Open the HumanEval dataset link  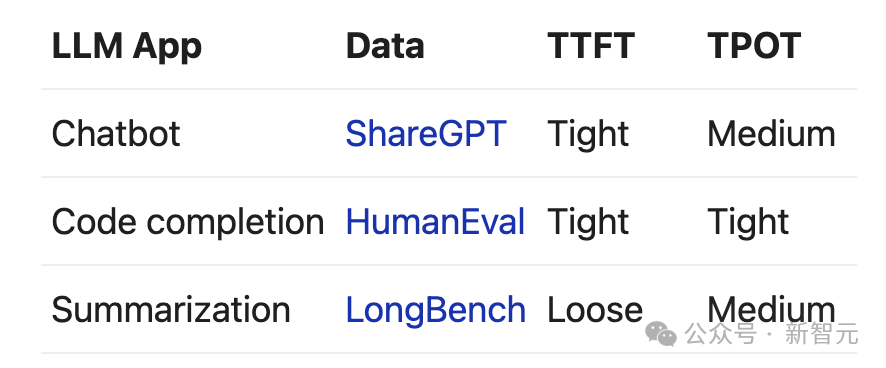coord(435,222)
